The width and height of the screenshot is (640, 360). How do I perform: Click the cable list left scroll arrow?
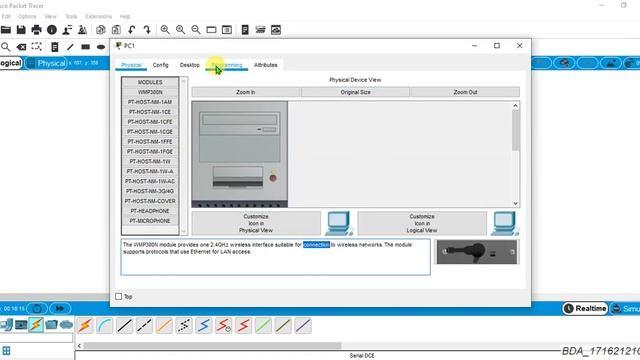tap(79, 346)
